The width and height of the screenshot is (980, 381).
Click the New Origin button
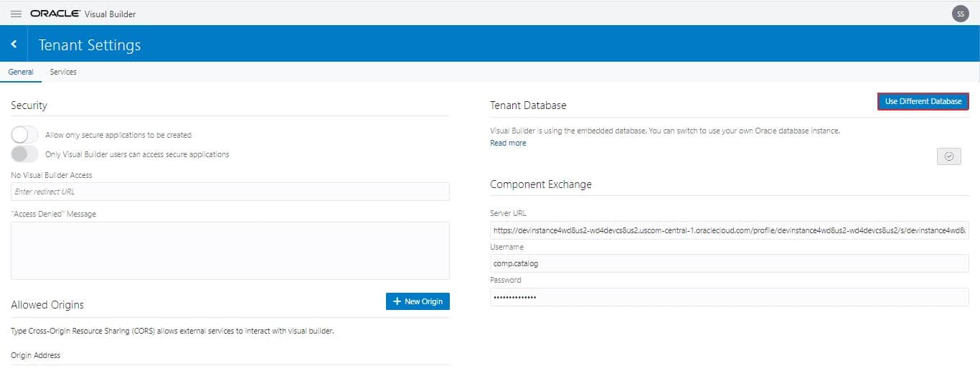coord(418,301)
